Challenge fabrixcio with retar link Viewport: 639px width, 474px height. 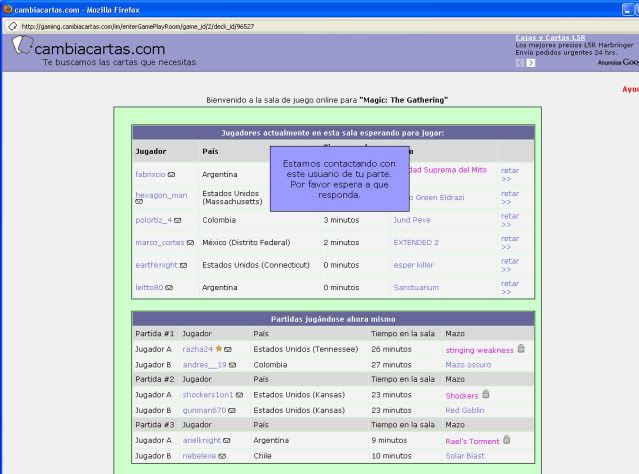[509, 174]
